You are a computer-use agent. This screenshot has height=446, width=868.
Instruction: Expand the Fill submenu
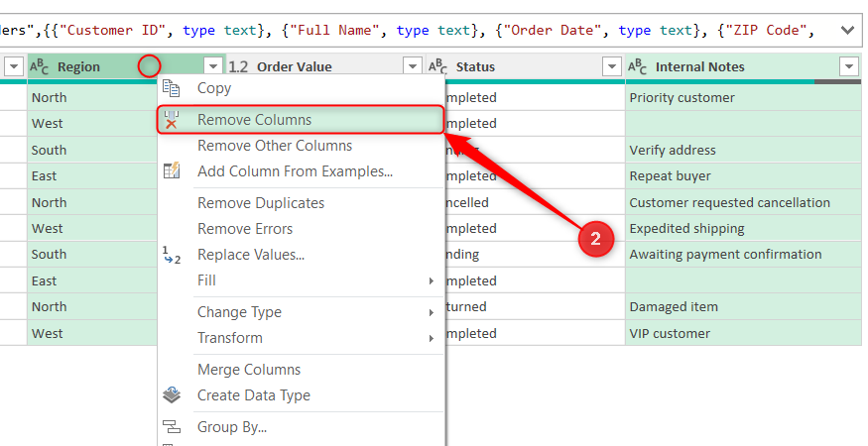click(x=302, y=280)
